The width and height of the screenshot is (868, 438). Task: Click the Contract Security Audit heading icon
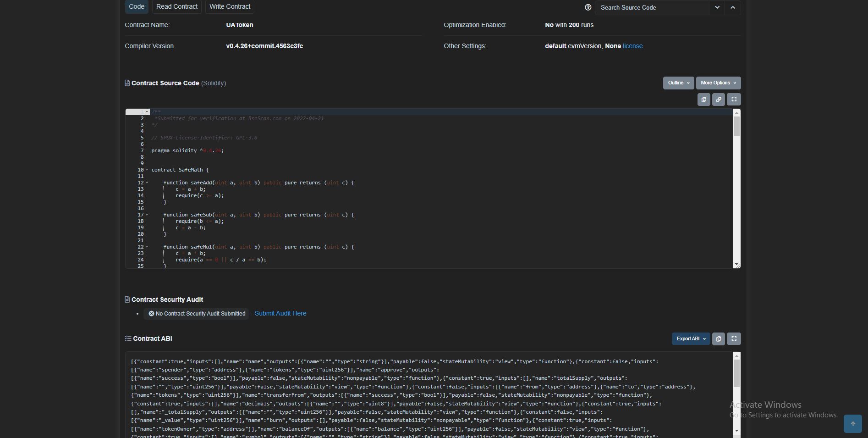point(127,299)
